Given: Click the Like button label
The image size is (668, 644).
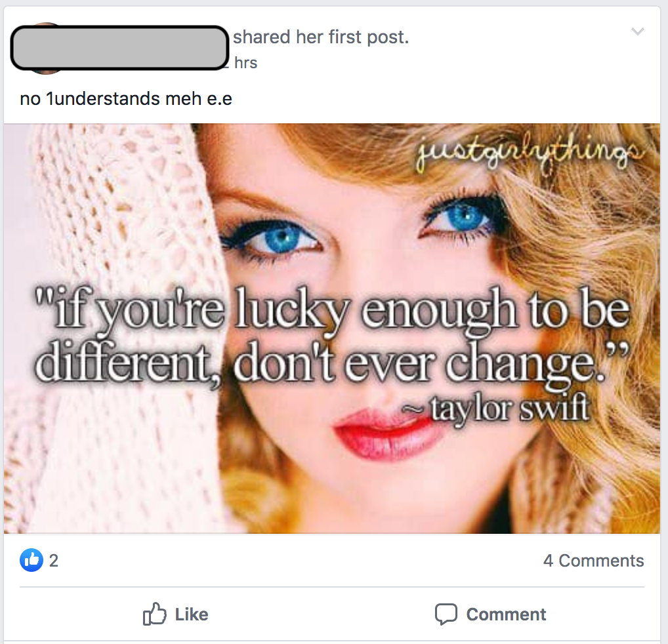Looking at the screenshot, I should (192, 614).
